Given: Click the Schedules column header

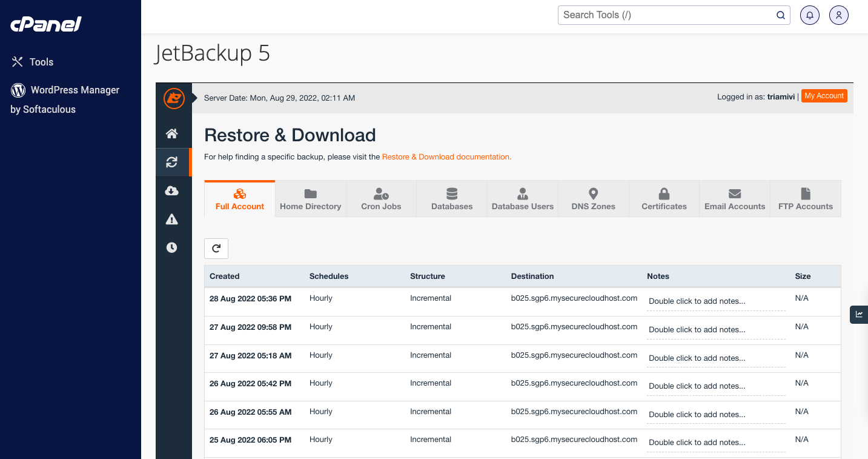Looking at the screenshot, I should pyautogui.click(x=329, y=276).
